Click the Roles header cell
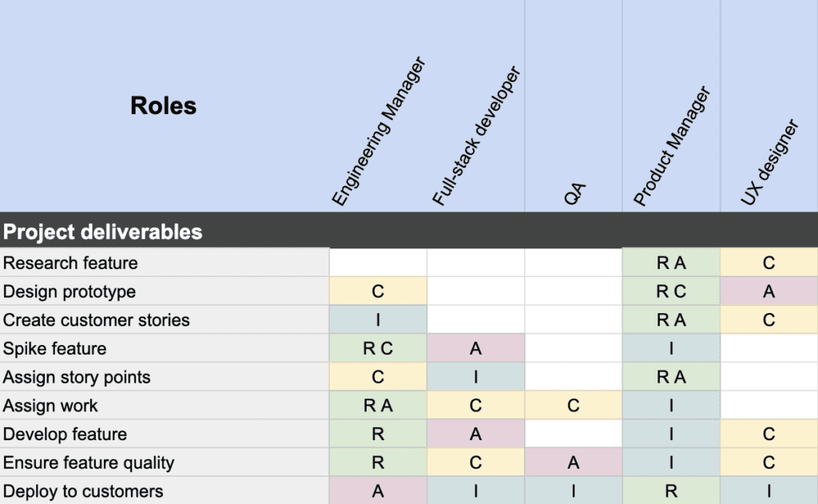818x504 pixels. (x=163, y=105)
